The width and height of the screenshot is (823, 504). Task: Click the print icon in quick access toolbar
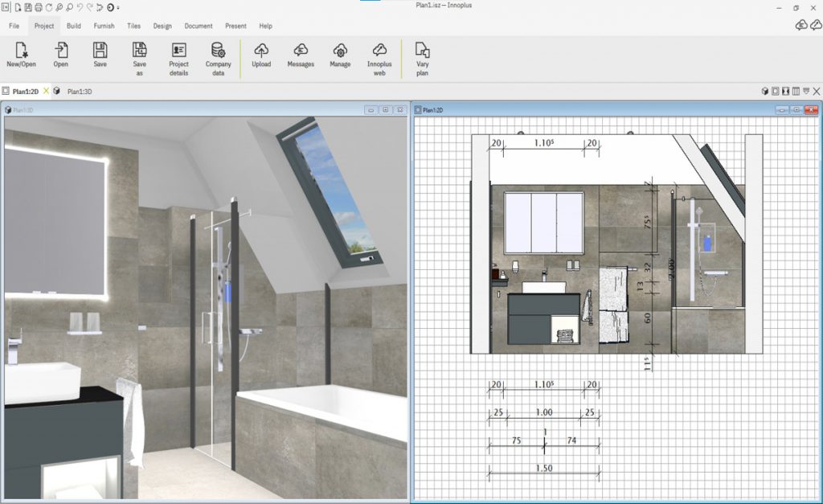(39, 7)
